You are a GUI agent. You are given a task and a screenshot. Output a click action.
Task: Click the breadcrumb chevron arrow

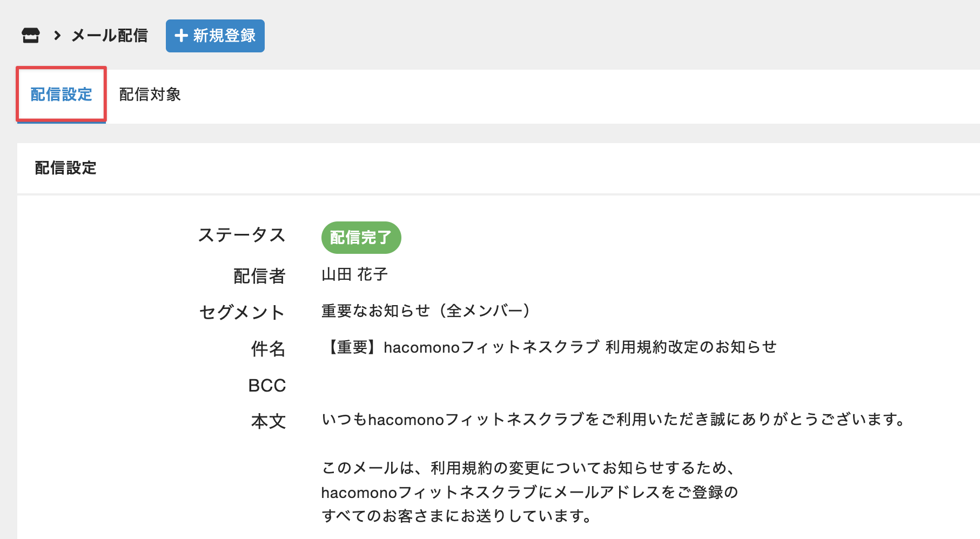[x=57, y=36]
